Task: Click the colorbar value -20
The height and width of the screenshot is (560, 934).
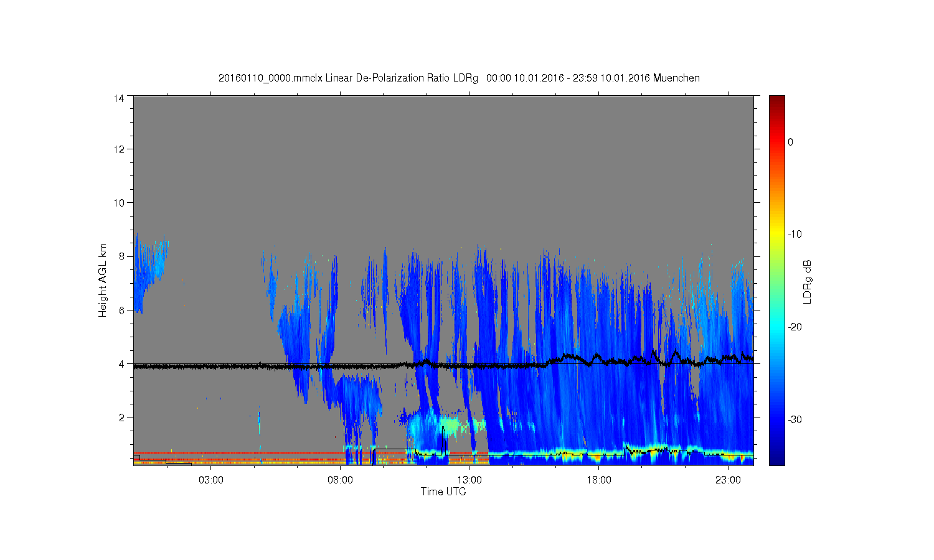Action: 795,327
